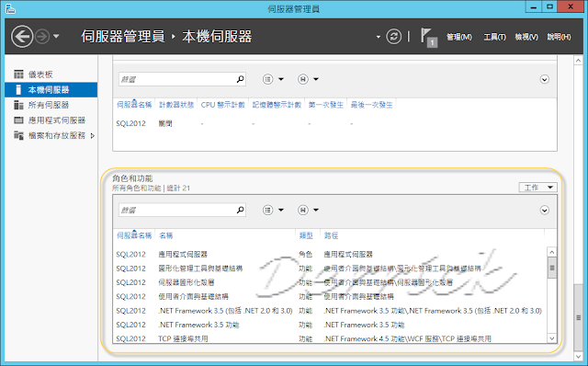
Task: Open performance list options dropdown arrow
Action: pyautogui.click(x=281, y=79)
